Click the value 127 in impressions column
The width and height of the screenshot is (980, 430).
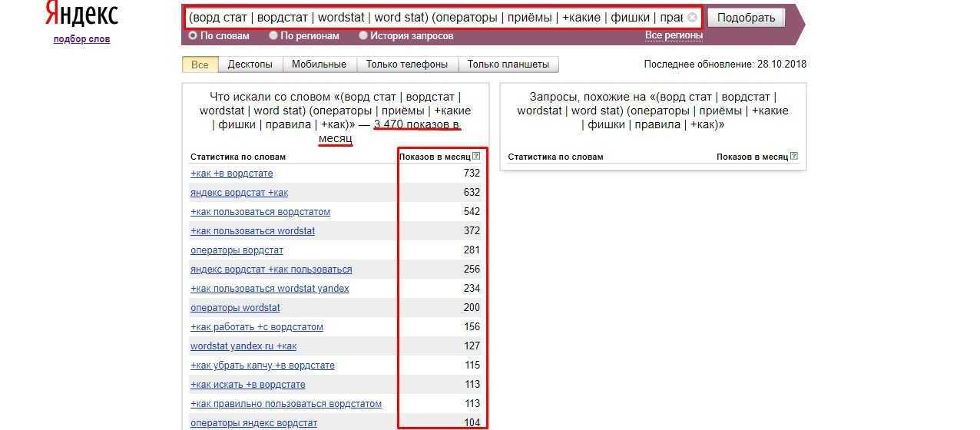coord(472,346)
